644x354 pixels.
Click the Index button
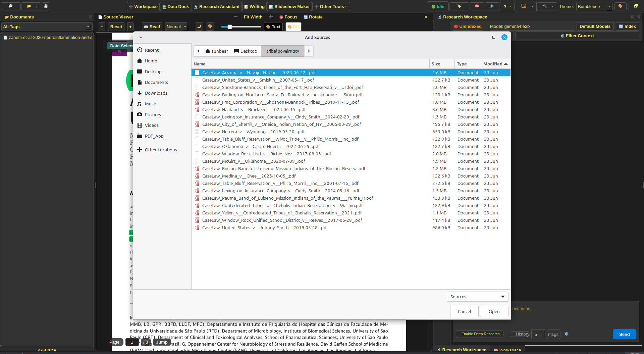(627, 27)
